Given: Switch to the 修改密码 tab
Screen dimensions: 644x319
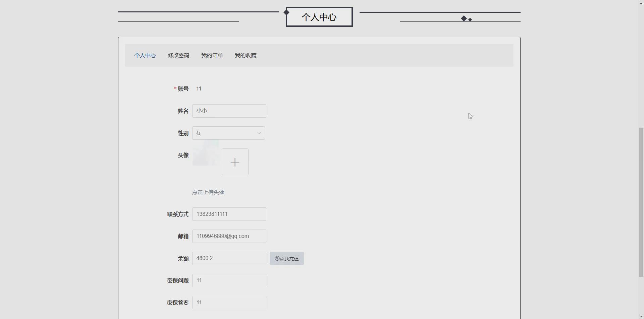Looking at the screenshot, I should [178, 55].
